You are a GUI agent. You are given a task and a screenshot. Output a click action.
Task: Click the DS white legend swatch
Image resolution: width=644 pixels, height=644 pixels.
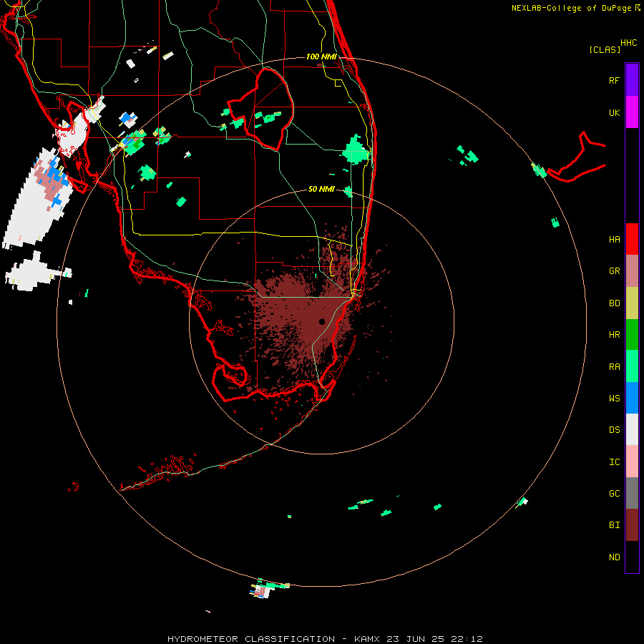point(632,429)
